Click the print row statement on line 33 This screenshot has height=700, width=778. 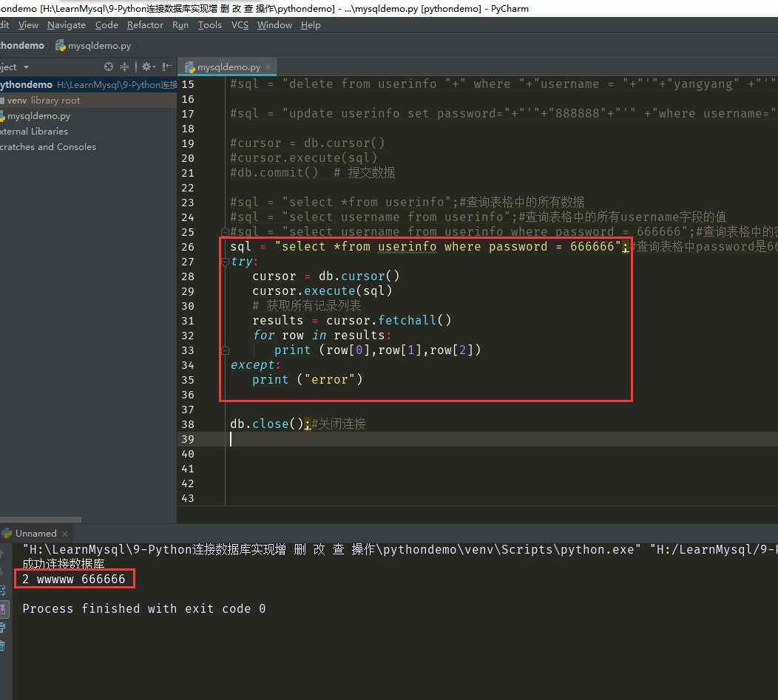[x=378, y=350]
